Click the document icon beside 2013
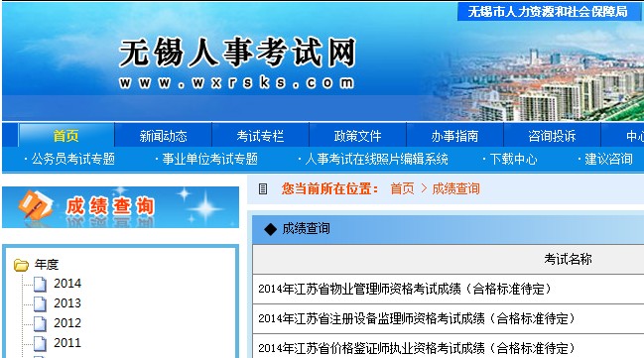Image resolution: width=644 pixels, height=358 pixels. [40, 303]
